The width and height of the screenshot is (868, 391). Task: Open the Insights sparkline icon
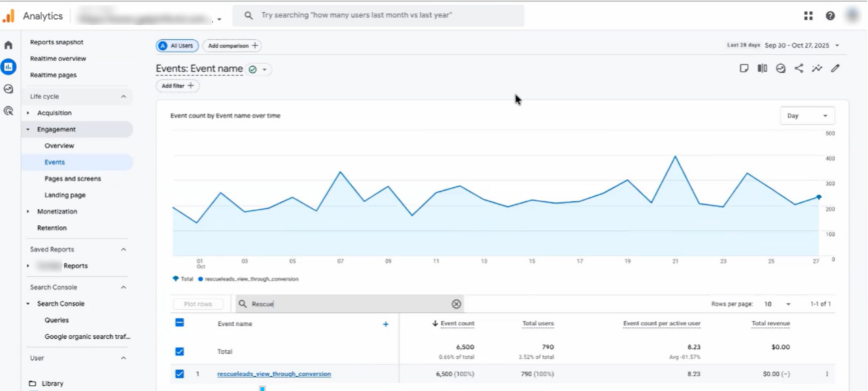tap(817, 68)
